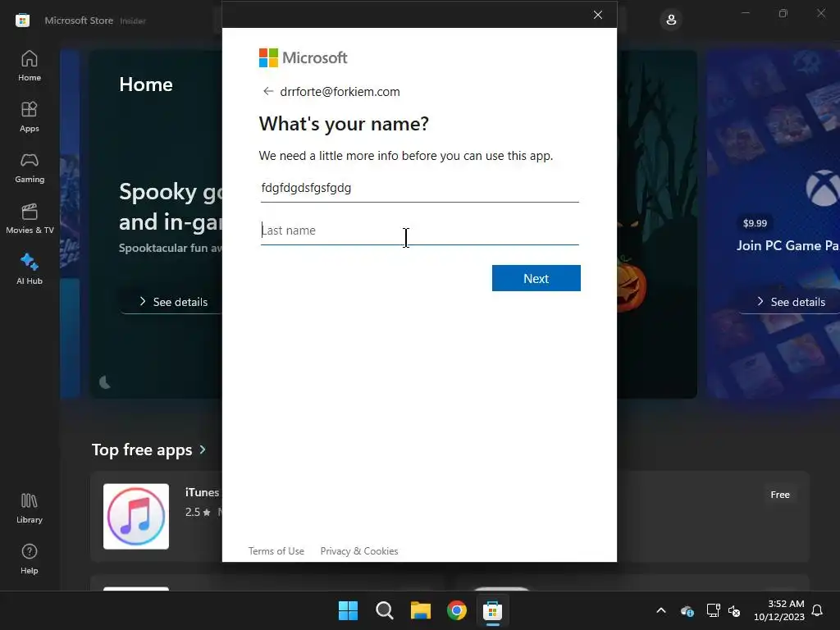This screenshot has height=630, width=840.
Task: Click Microsoft Store taskbar icon
Action: coord(492,610)
